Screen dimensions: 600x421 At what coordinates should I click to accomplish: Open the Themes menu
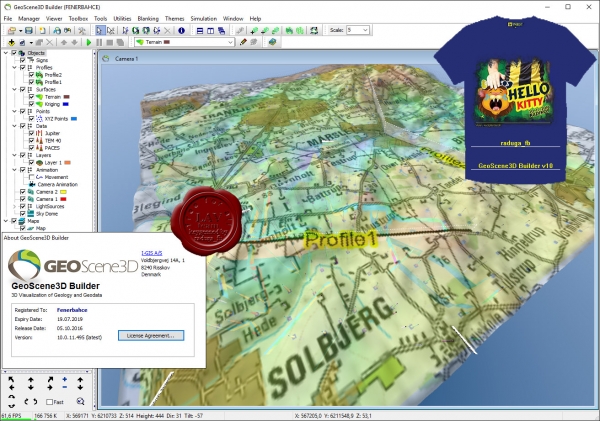pyautogui.click(x=174, y=18)
